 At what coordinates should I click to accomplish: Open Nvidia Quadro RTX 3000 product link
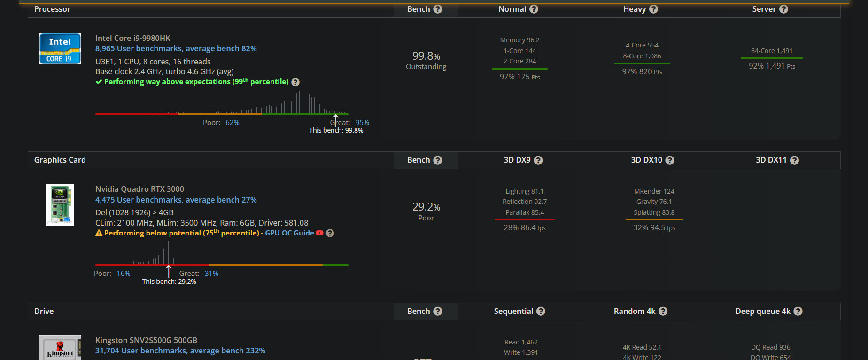point(139,189)
